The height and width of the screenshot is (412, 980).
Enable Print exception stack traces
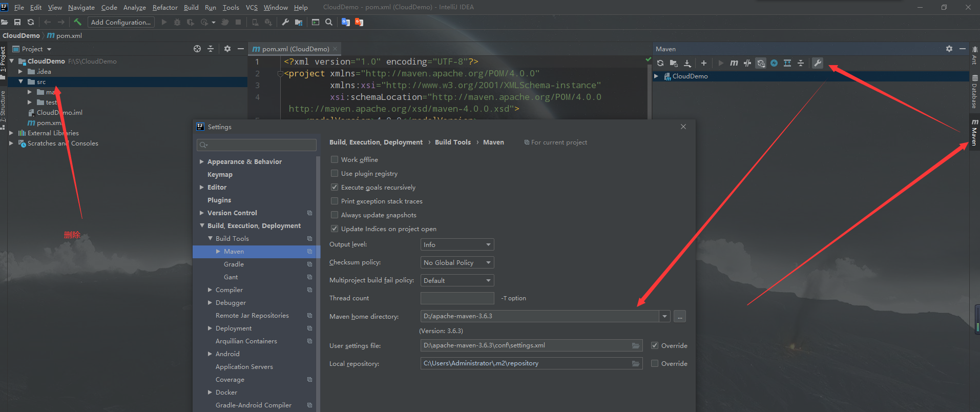[x=335, y=201]
